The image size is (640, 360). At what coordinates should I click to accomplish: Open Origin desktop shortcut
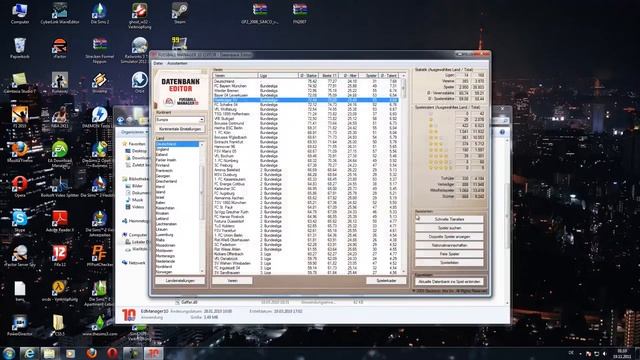(x=140, y=82)
